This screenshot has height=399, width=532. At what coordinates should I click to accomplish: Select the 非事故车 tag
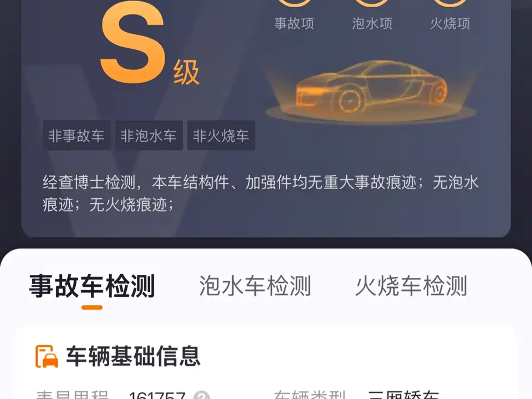point(76,135)
